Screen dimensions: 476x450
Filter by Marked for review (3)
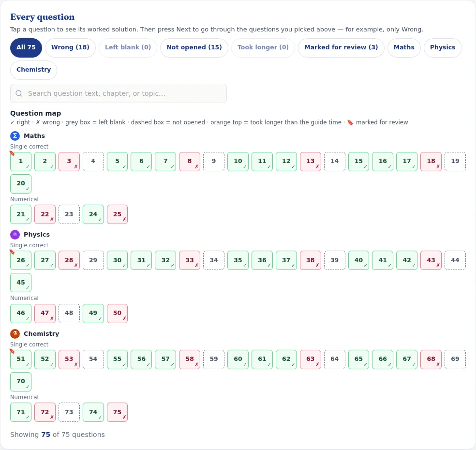341,48
